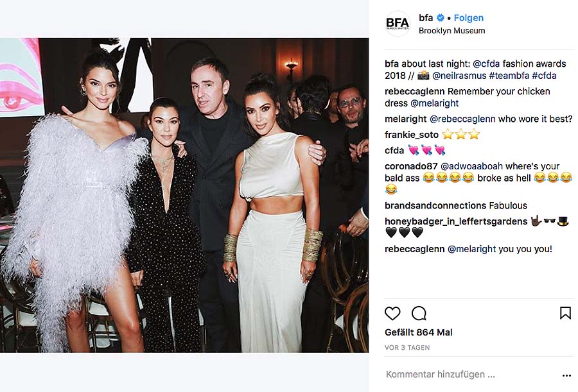View likes via Gefällt 864 Mal
The height and width of the screenshot is (392, 578).
click(x=418, y=332)
